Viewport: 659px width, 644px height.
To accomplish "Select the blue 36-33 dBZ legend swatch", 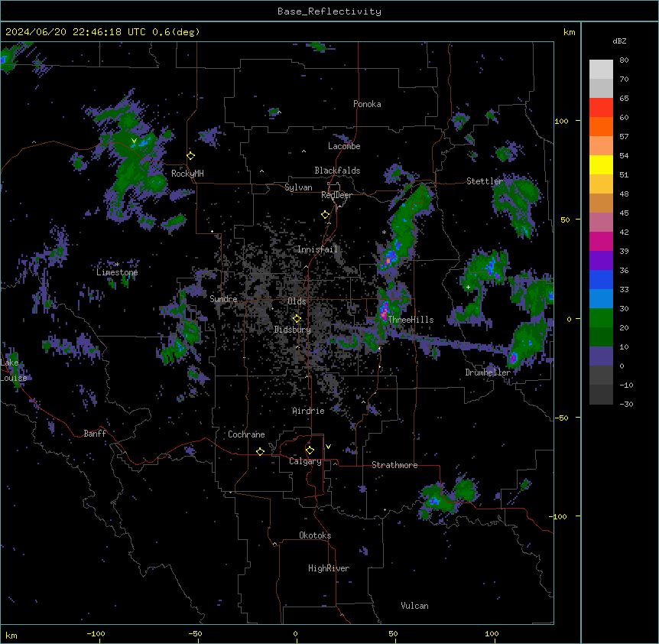I will pos(601,279).
